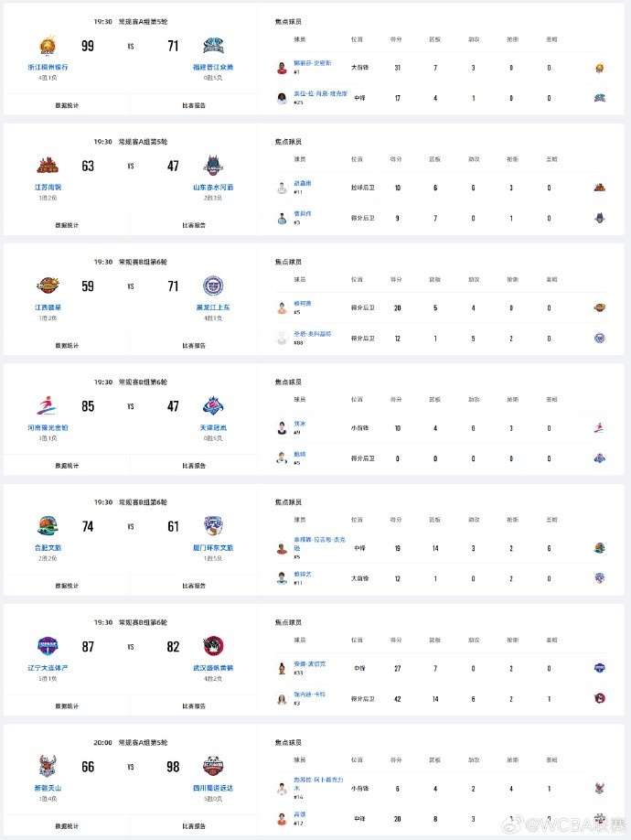Viewport: 631px width, 840px height.
Task: Open 比赛报告 for the 63–47 game
Action: (x=194, y=225)
